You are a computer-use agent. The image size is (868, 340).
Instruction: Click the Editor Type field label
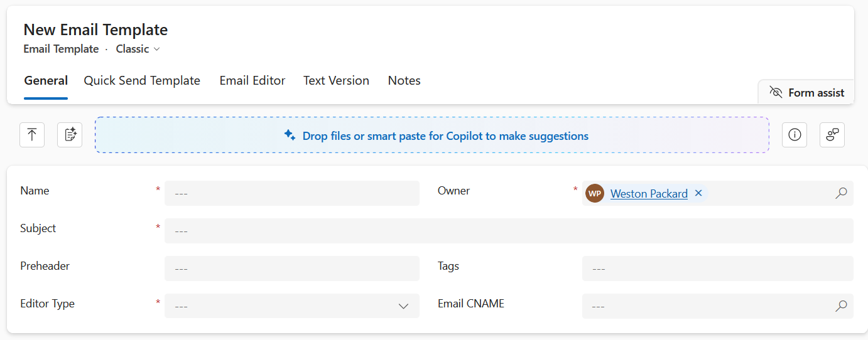(47, 304)
